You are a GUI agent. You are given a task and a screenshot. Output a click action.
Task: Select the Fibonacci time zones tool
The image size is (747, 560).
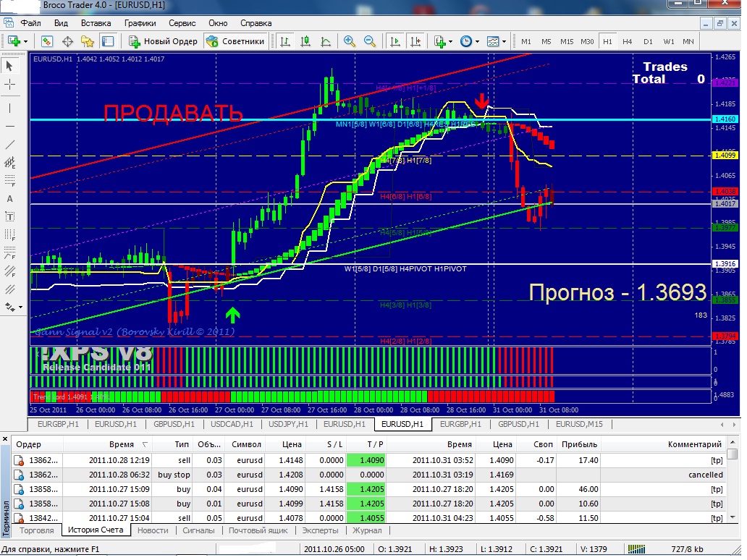[9, 234]
